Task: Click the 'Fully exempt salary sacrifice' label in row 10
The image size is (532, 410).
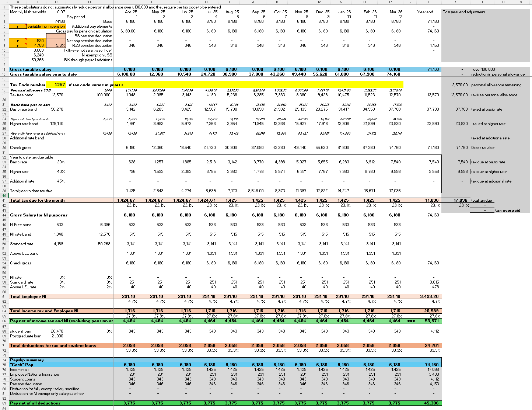Action: click(88, 50)
